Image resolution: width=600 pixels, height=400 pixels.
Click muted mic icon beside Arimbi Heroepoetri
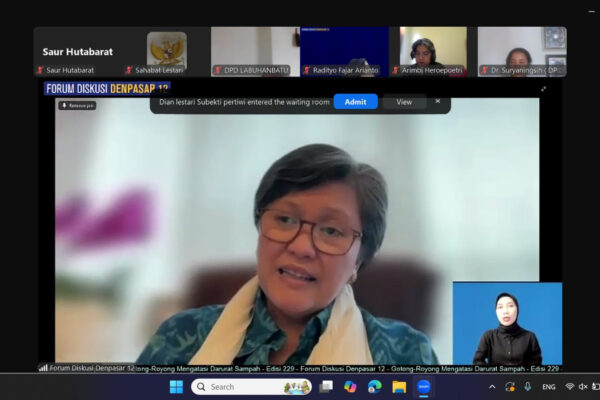[x=396, y=70]
